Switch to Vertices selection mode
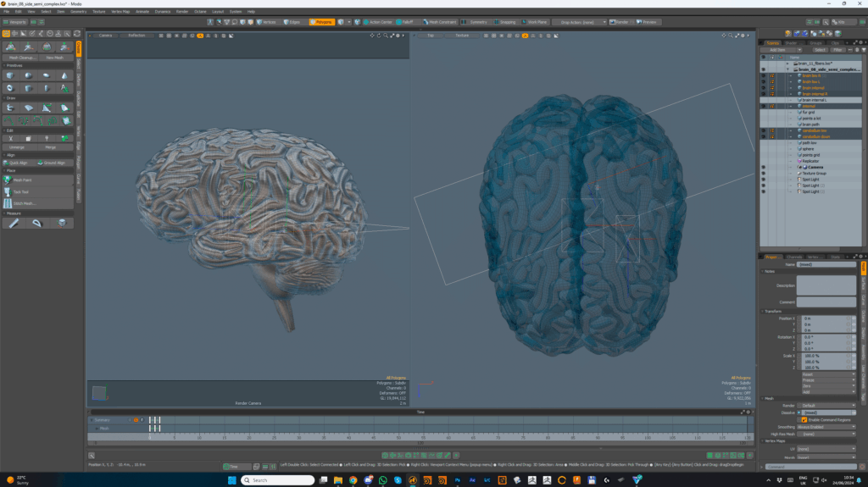868x487 pixels. coord(266,22)
